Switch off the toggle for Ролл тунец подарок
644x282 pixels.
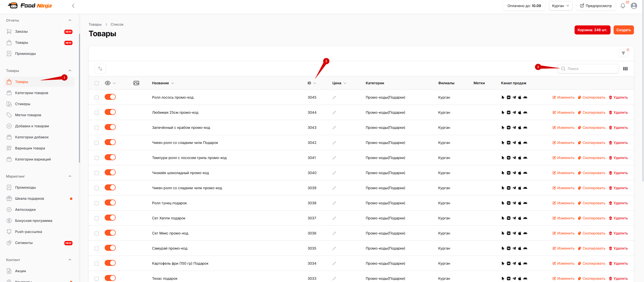[x=110, y=203]
